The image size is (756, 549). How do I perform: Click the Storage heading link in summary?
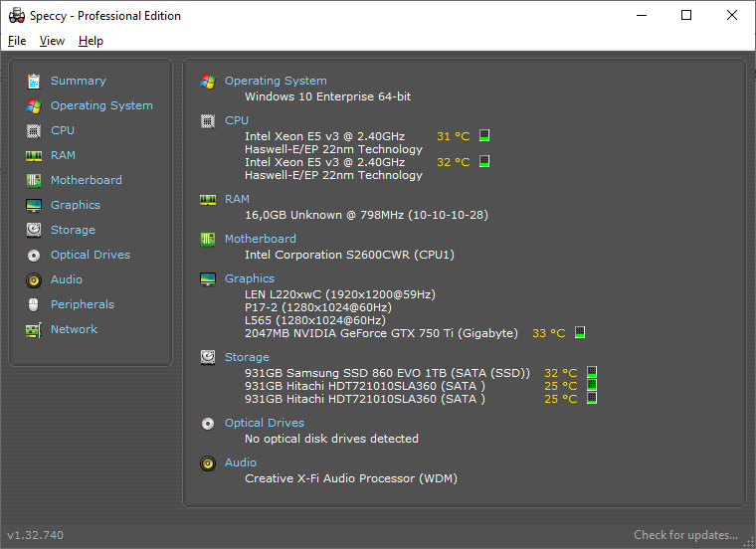tap(247, 357)
